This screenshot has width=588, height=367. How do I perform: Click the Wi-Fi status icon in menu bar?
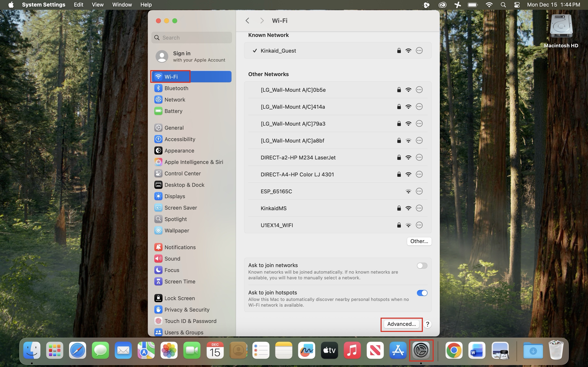click(x=489, y=5)
